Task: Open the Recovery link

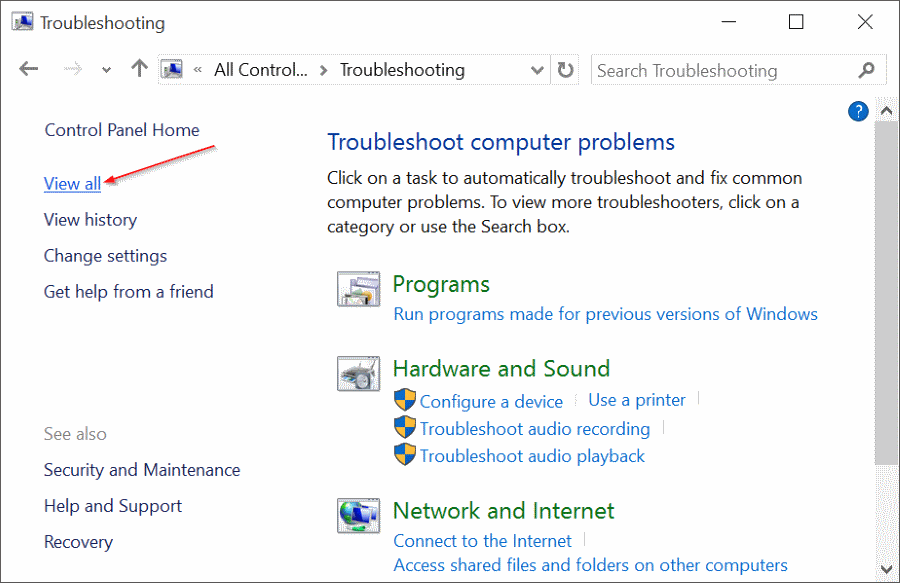Action: click(x=79, y=542)
